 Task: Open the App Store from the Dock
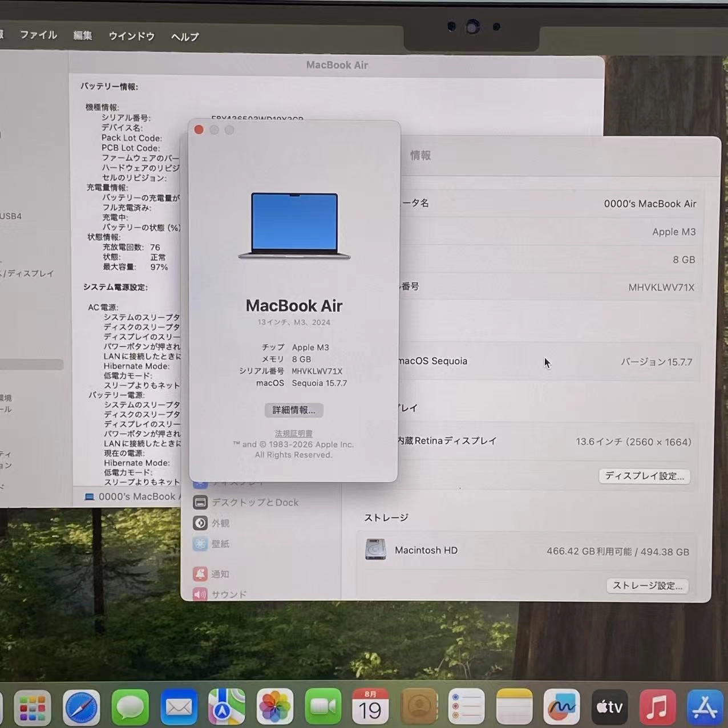[705, 707]
